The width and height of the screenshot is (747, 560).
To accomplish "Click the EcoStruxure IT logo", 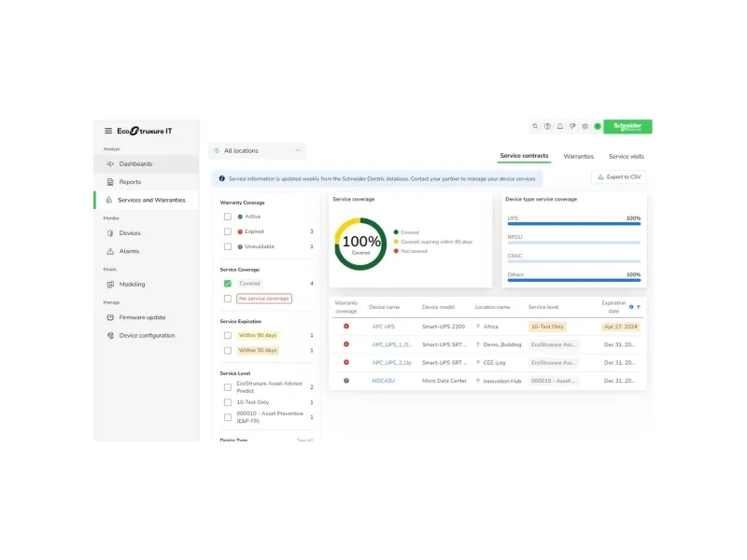I will coord(145,131).
